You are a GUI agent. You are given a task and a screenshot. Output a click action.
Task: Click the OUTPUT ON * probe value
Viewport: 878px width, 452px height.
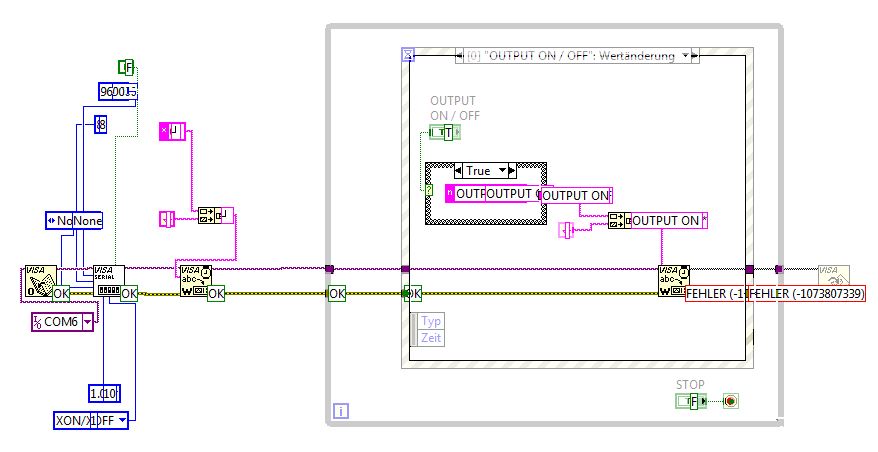pyautogui.click(x=670, y=221)
